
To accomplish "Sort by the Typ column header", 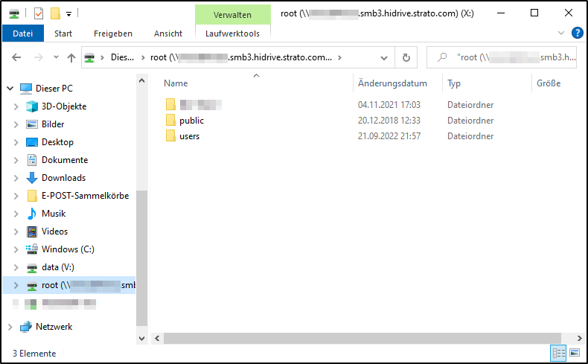I will (454, 83).
